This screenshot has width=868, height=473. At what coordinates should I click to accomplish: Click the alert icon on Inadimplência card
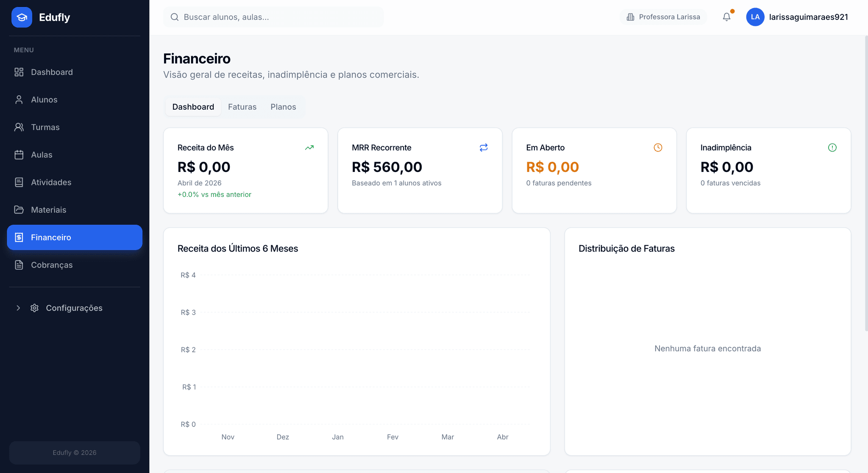832,147
